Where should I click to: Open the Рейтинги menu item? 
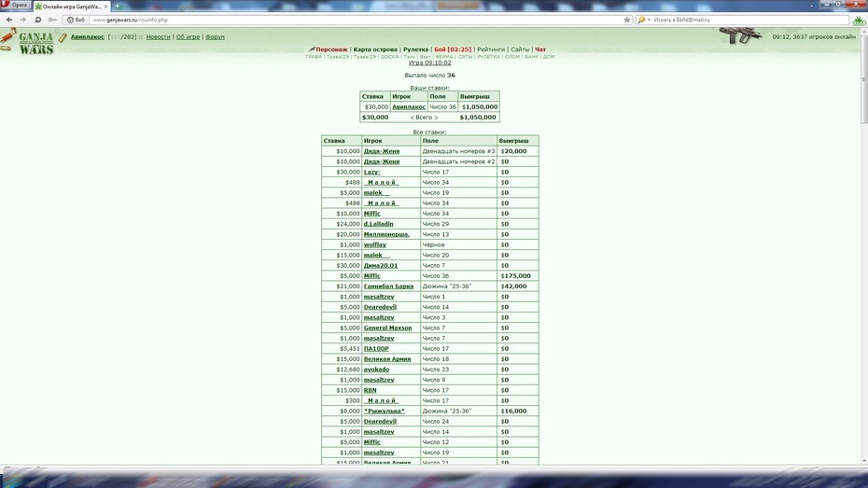pyautogui.click(x=491, y=49)
